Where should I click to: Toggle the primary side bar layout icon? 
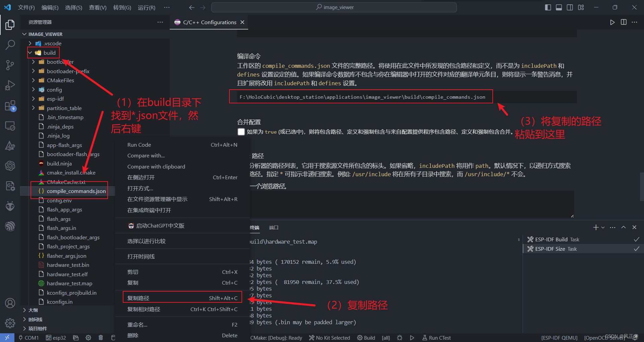pyautogui.click(x=548, y=7)
